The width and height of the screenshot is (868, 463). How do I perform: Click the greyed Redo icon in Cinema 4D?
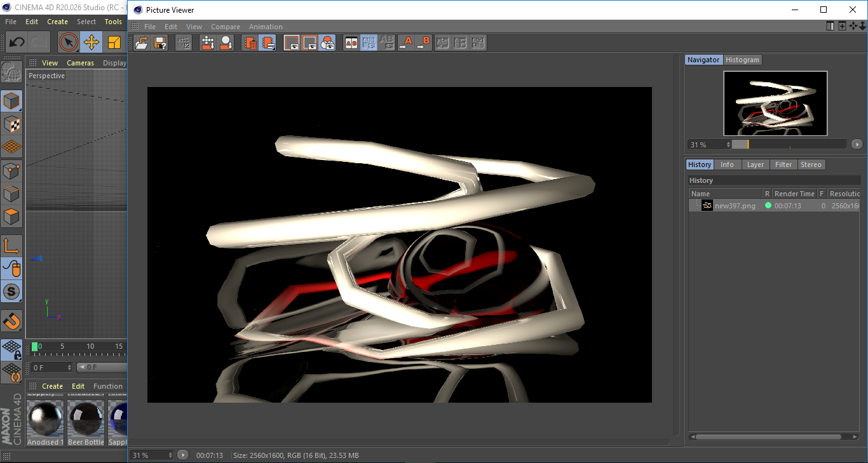[x=39, y=43]
